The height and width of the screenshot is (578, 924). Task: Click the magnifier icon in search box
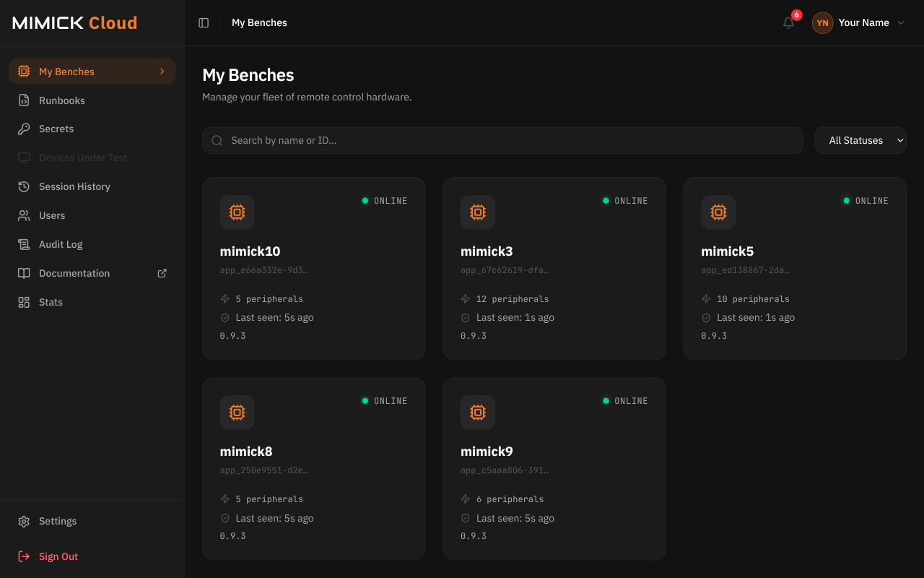217,141
